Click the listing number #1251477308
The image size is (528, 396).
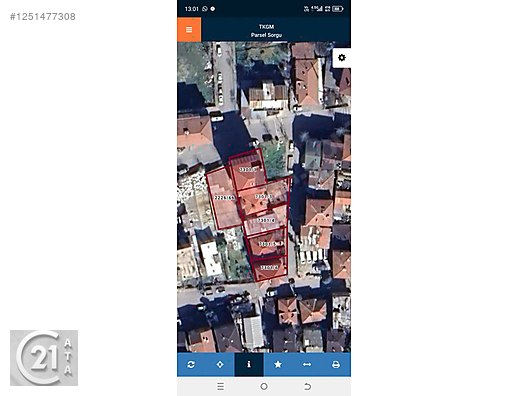pyautogui.click(x=43, y=17)
